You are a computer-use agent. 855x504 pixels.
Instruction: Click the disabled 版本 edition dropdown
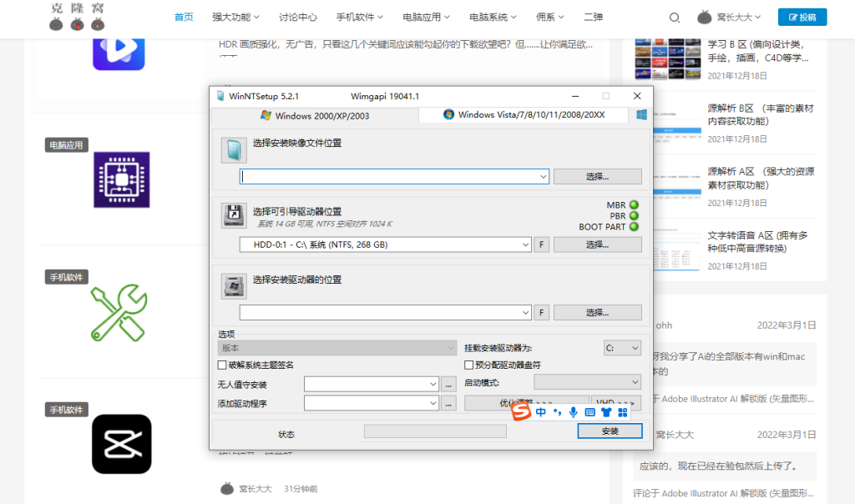337,348
